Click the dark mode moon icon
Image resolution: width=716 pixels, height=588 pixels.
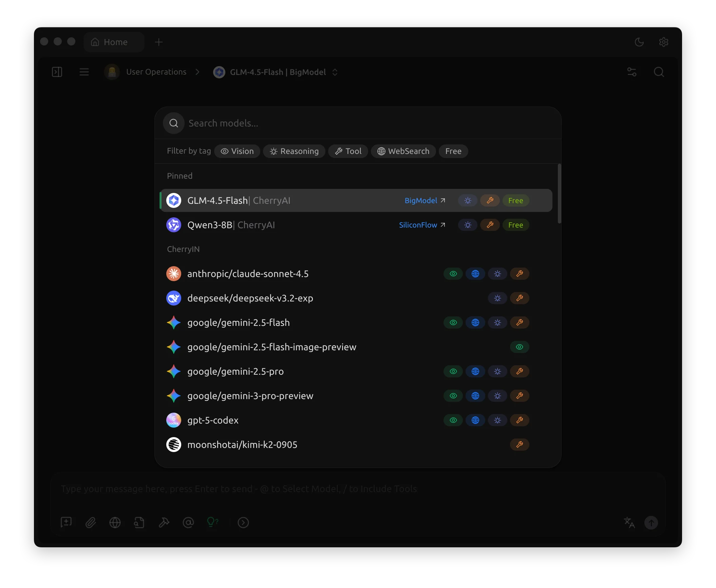coord(639,42)
